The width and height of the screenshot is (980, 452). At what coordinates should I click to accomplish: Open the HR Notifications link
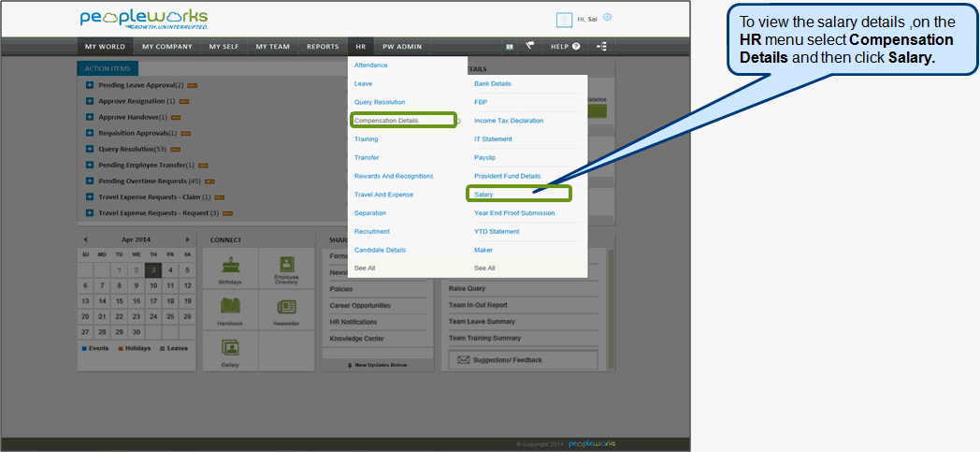353,322
